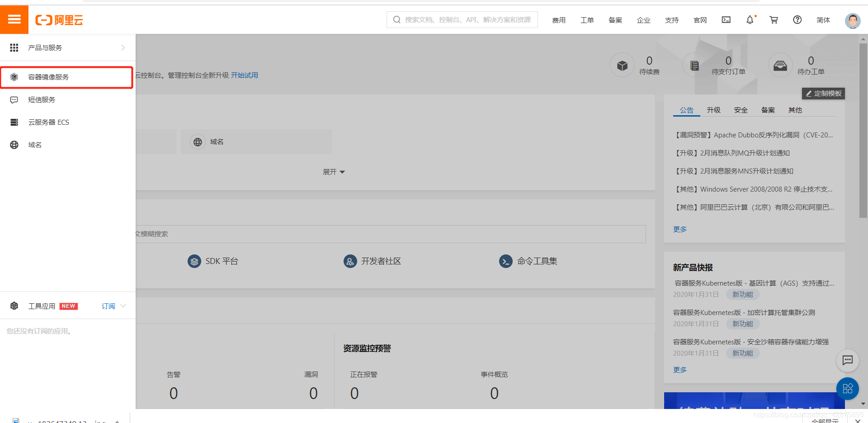The height and width of the screenshot is (423, 868).
Task: Switch to the 安全 tab
Action: (741, 110)
